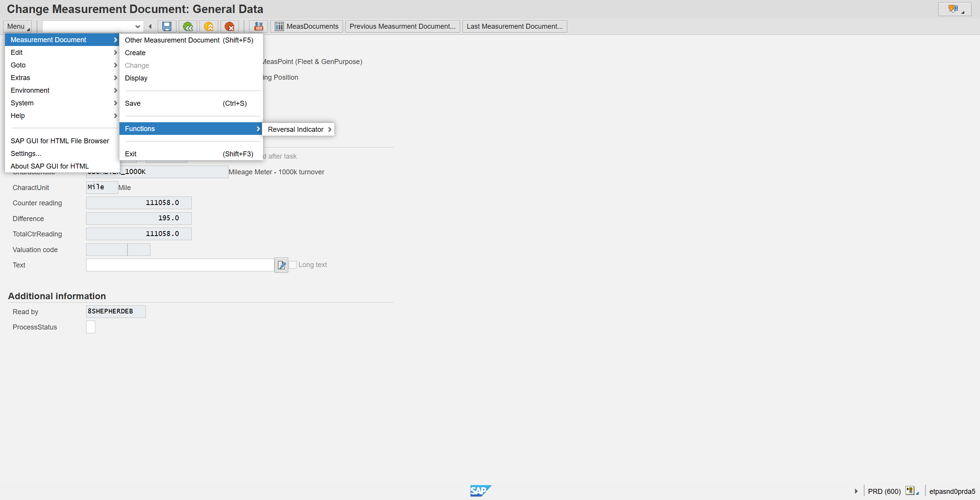This screenshot has width=980, height=500.
Task: Select Other Measurement Document menu entry
Action: coord(191,40)
